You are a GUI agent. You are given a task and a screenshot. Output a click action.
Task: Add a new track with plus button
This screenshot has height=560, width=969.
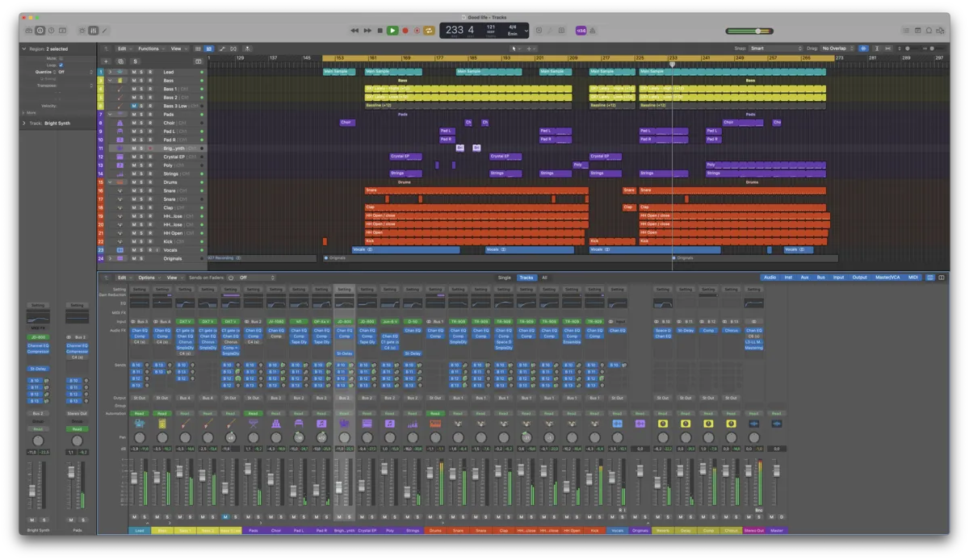pos(106,61)
